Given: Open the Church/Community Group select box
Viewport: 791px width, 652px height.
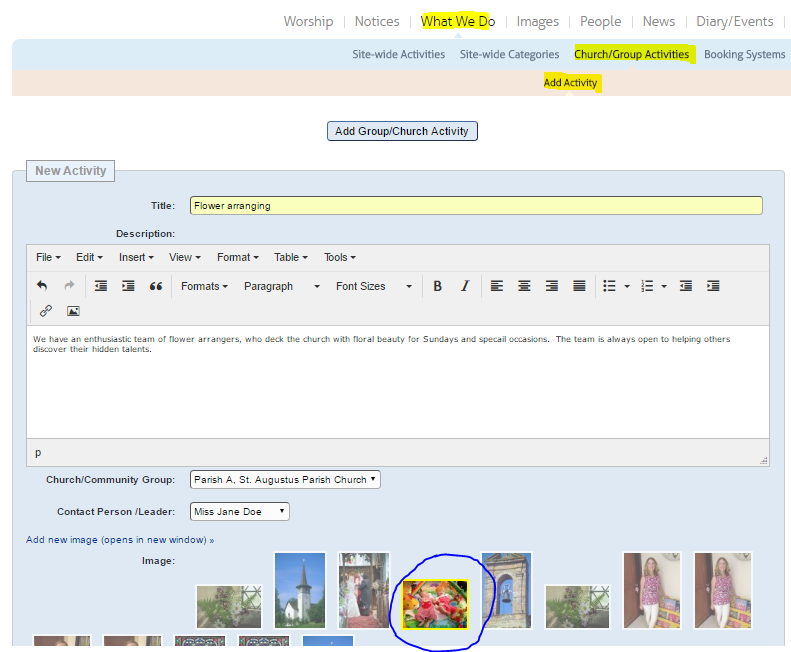Looking at the screenshot, I should (x=285, y=480).
